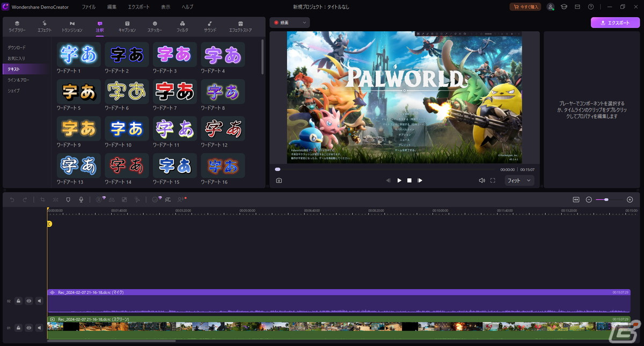Viewport: 644px width, 346px height.
Task: Open the 録画 record dropdown
Action: click(x=290, y=23)
